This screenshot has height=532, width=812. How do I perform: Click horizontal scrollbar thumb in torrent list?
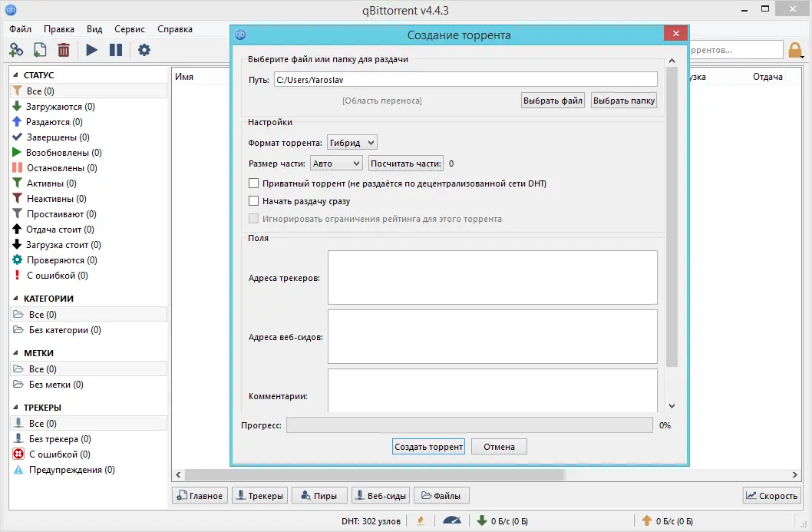pyautogui.click(x=375, y=474)
